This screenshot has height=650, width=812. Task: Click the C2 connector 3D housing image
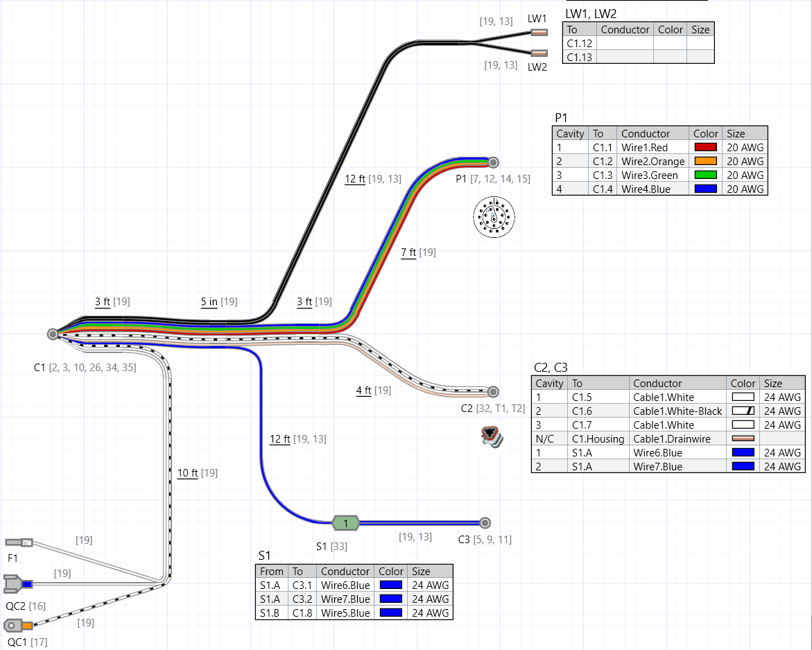click(x=492, y=436)
